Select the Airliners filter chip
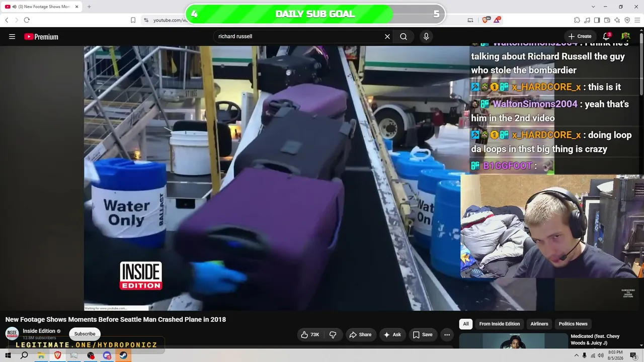644x362 pixels. (539, 324)
